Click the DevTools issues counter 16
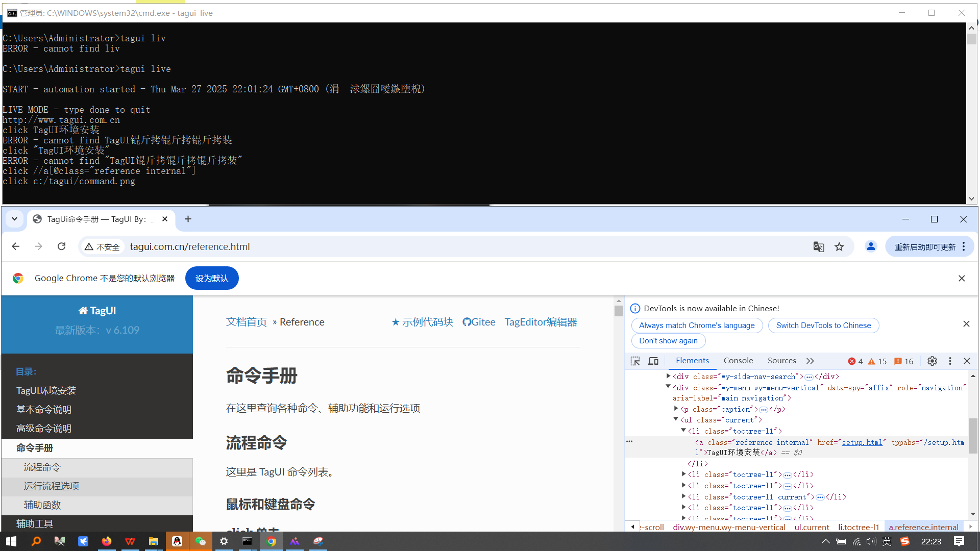This screenshot has height=551, width=980. tap(904, 361)
